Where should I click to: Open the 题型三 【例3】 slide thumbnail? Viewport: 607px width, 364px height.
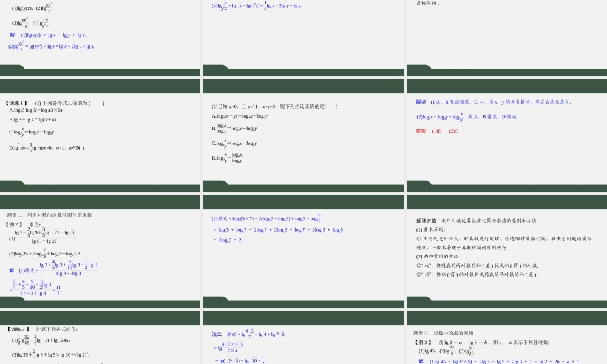tap(507, 338)
